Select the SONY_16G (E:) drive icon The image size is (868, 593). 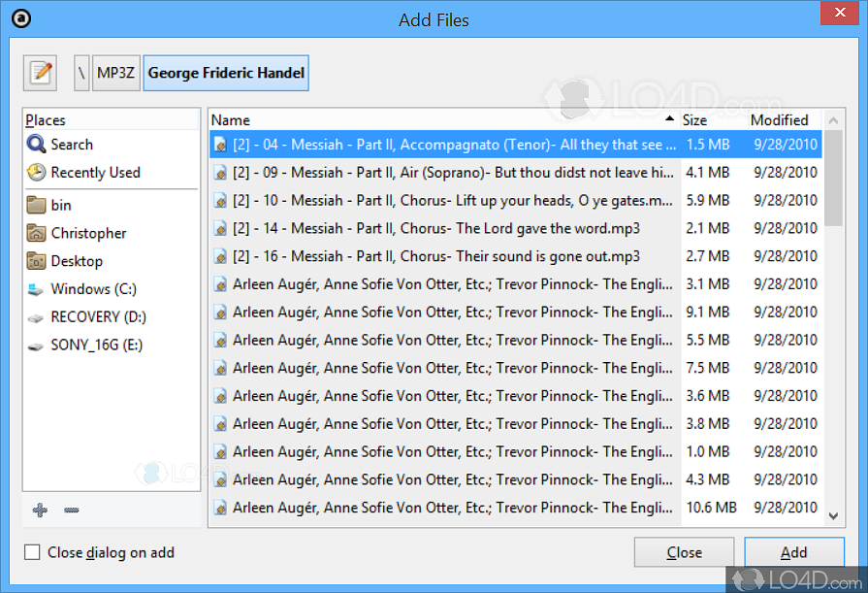(x=36, y=346)
